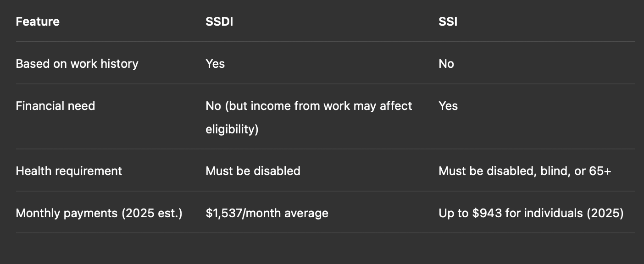Viewport: 644px width, 264px height.
Task: Select the 'Financial need' row label
Action: pyautogui.click(x=56, y=106)
